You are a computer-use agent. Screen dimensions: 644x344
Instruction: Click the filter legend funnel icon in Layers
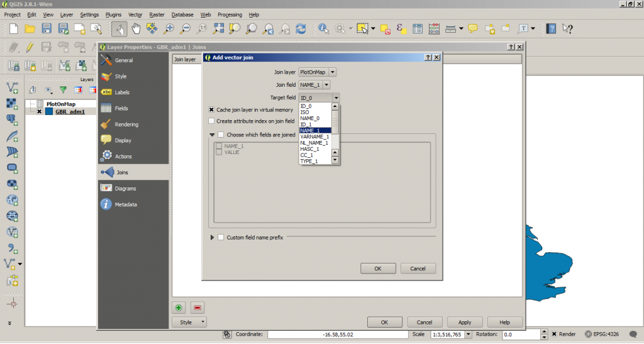click(64, 90)
